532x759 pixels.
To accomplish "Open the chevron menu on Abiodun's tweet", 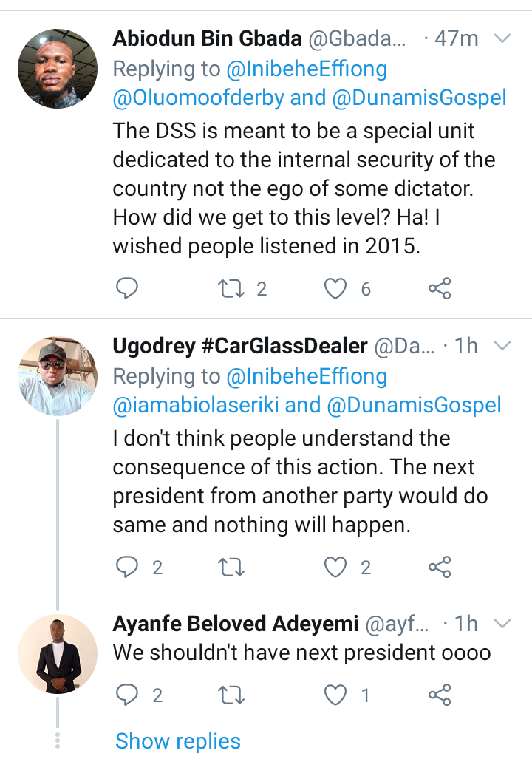I will tap(502, 38).
